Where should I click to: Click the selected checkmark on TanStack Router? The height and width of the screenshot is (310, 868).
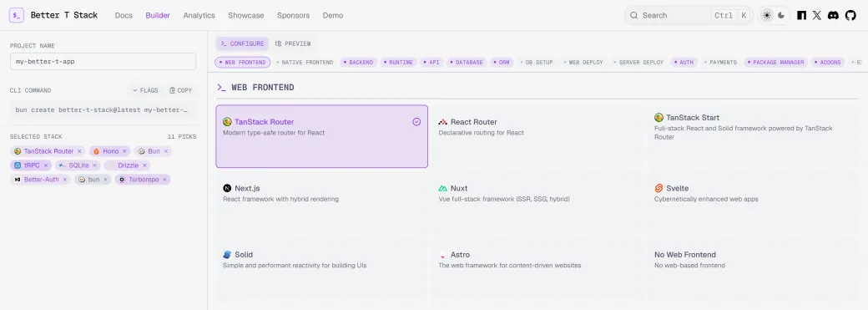tap(416, 122)
